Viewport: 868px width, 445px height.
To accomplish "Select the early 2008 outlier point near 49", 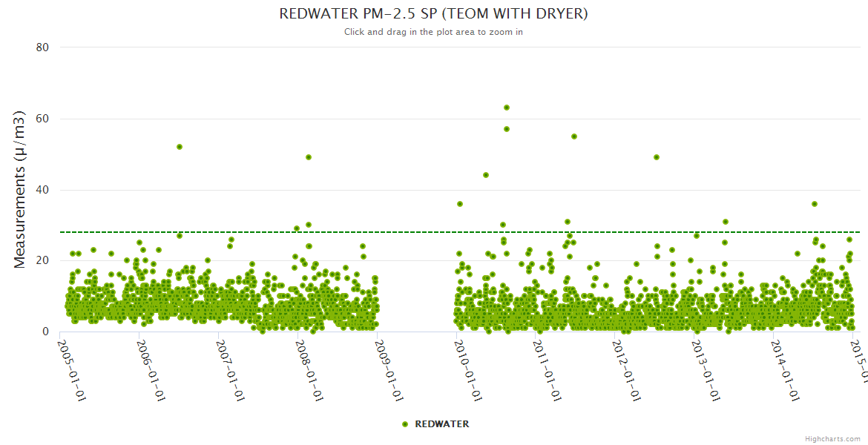I will point(309,157).
